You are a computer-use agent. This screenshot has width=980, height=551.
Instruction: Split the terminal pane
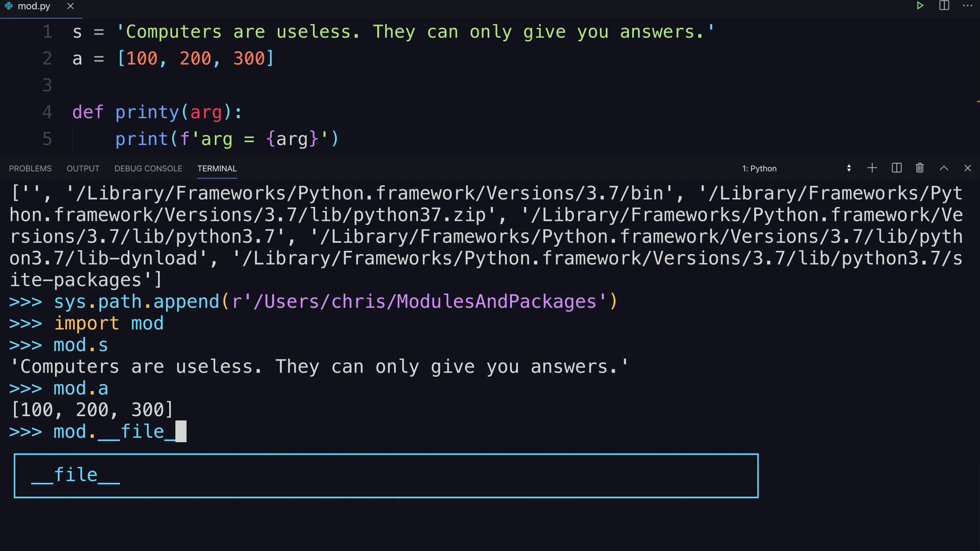pyautogui.click(x=896, y=168)
